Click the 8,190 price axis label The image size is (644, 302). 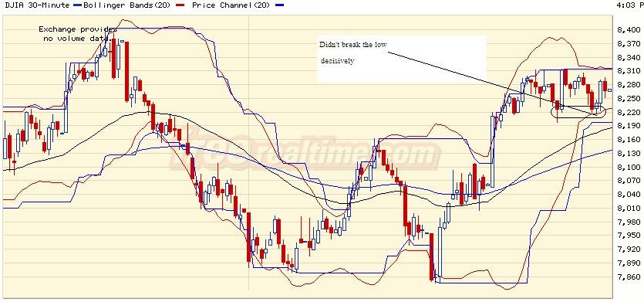tap(629, 125)
